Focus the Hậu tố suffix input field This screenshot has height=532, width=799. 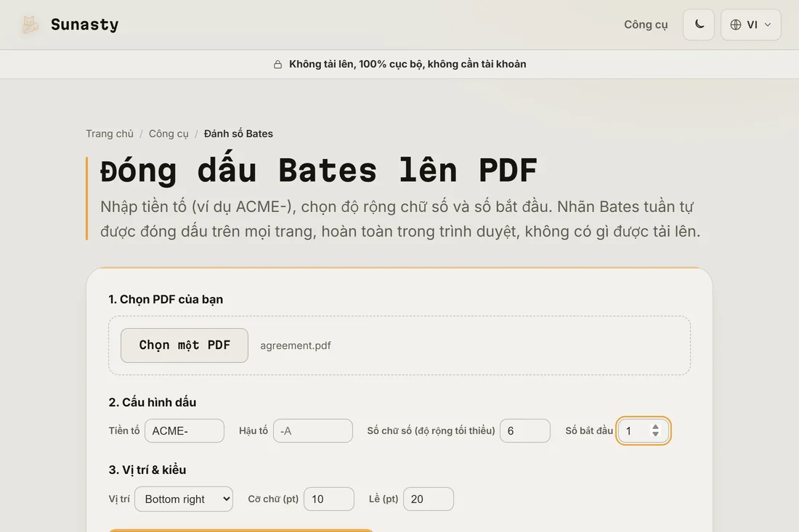pyautogui.click(x=313, y=430)
